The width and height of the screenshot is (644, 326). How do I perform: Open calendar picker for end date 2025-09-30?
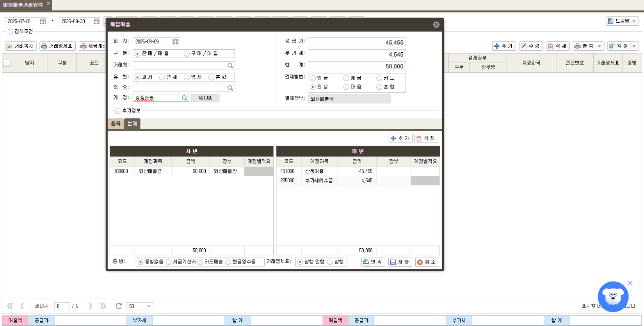coord(97,21)
